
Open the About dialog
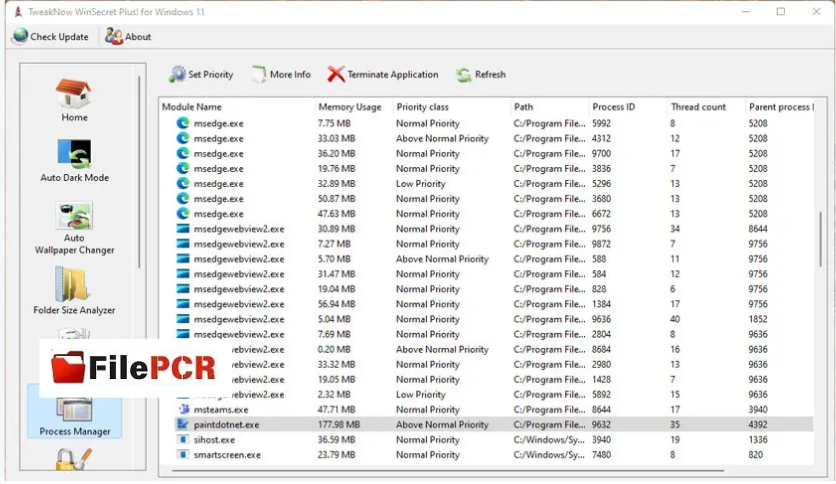[128, 37]
